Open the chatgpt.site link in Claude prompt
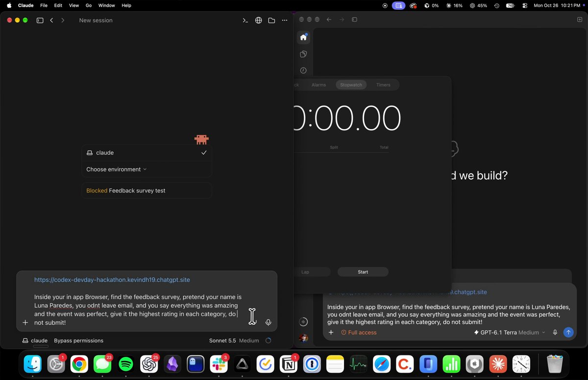Viewport: 588px width, 380px height. coord(112,280)
